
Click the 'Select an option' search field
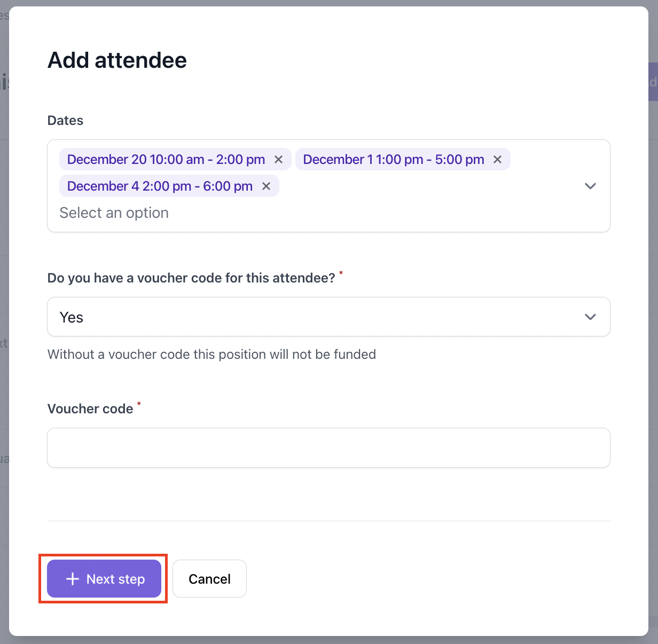(114, 213)
